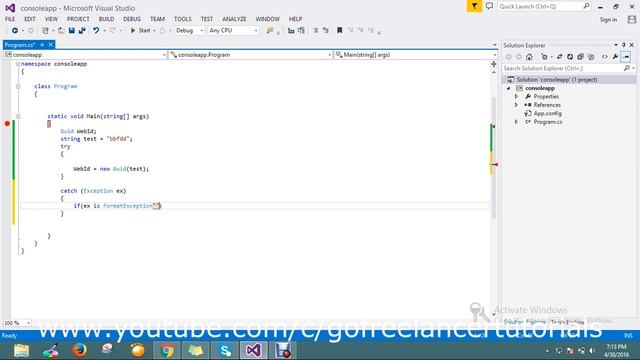Click the Uncomment selected lines icon

pos(326,31)
